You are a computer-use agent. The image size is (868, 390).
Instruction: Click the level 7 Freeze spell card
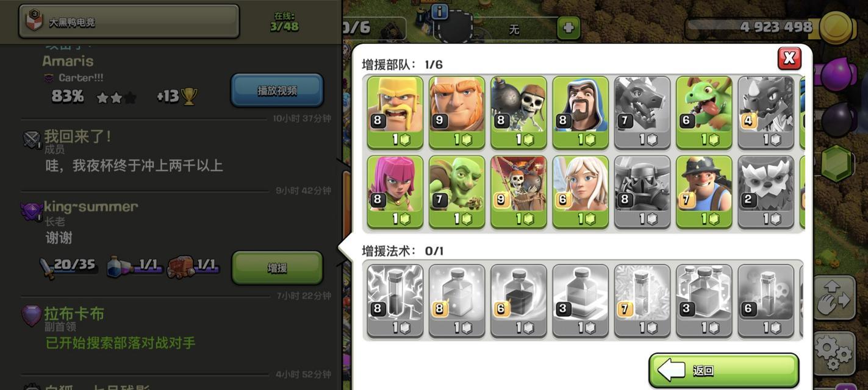[x=642, y=300]
